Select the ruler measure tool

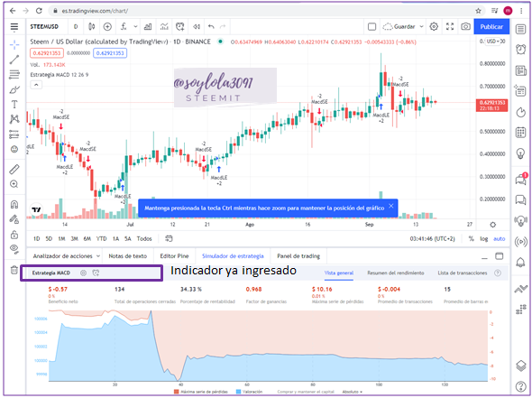(14, 169)
